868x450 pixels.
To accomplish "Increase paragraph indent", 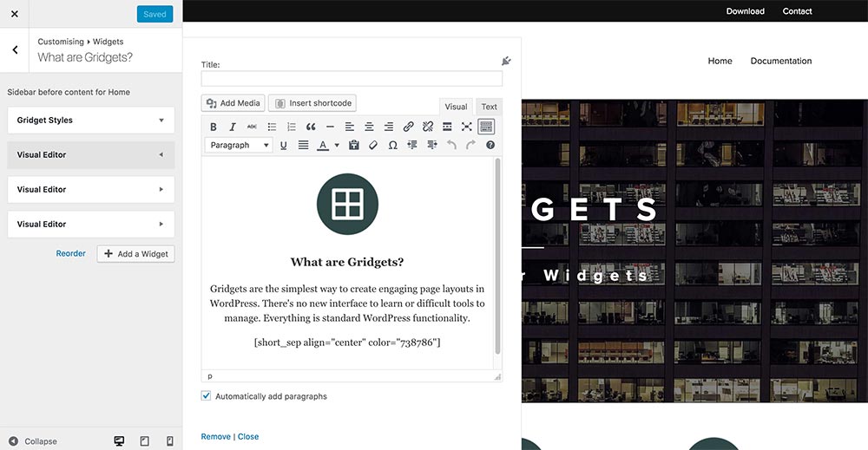I will [x=431, y=145].
